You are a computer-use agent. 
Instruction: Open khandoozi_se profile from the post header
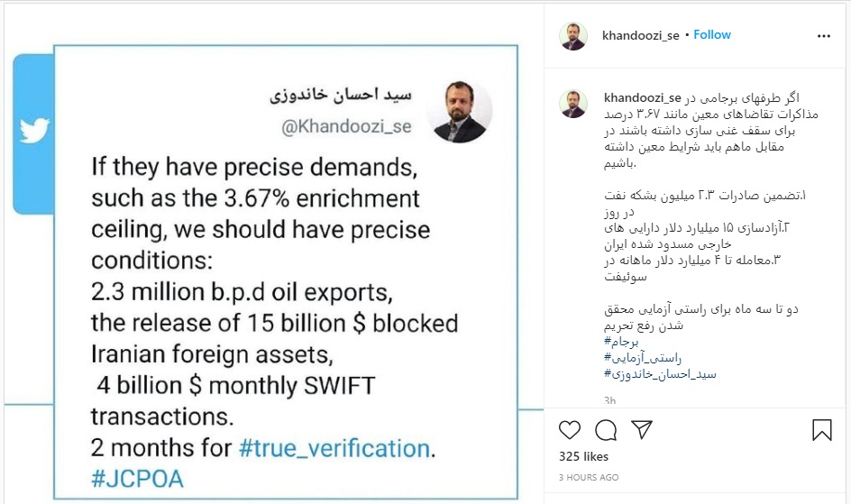tap(640, 35)
